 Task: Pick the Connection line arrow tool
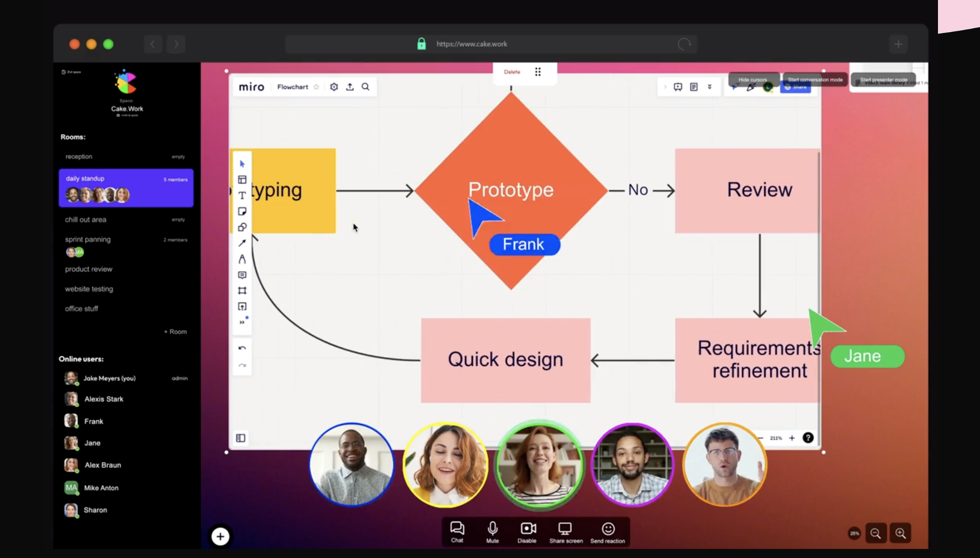coord(242,243)
